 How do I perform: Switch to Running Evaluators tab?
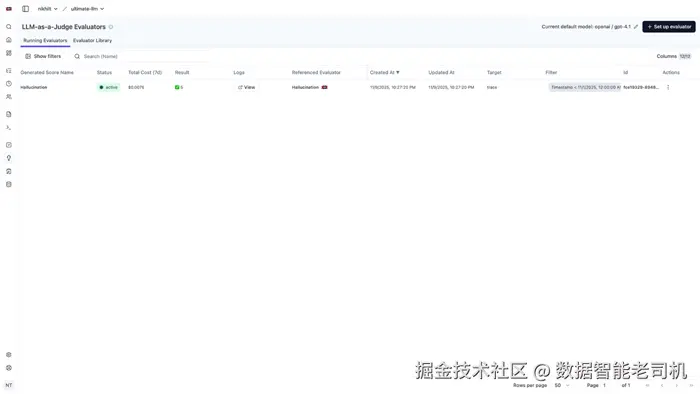[45, 41]
